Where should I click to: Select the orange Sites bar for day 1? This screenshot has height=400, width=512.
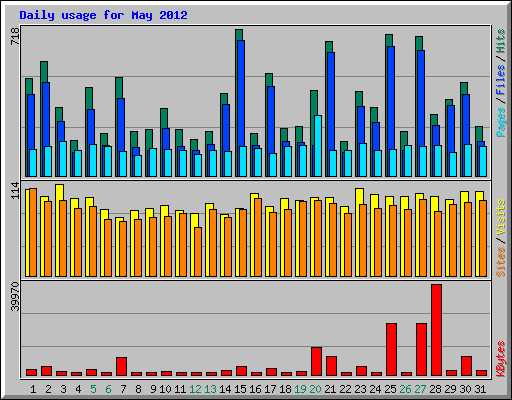tap(33, 232)
